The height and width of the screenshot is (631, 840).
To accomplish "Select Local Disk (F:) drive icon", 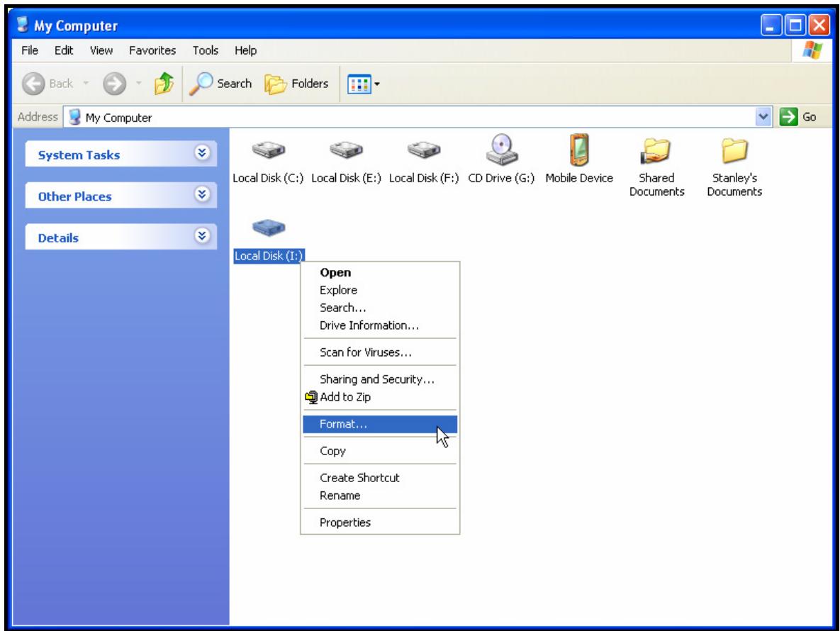I will click(424, 150).
